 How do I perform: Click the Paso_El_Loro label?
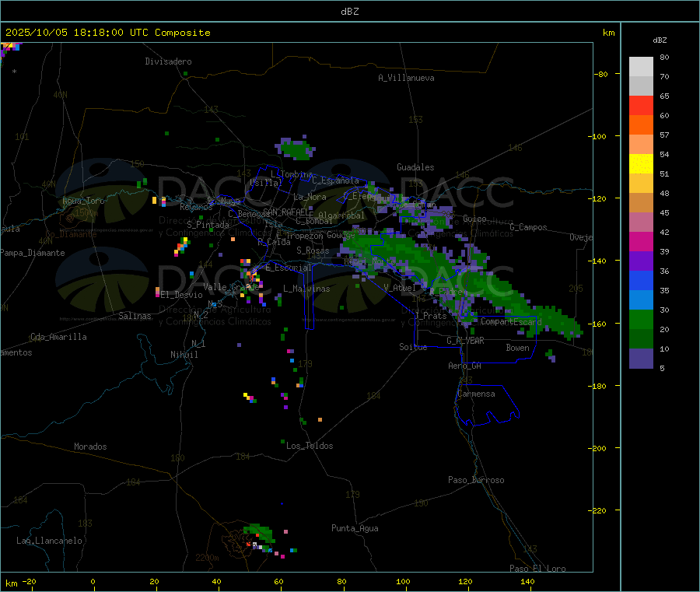click(x=538, y=569)
